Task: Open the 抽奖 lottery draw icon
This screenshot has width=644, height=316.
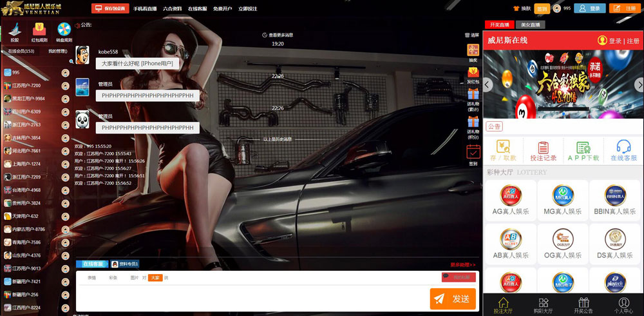Action: tap(473, 50)
